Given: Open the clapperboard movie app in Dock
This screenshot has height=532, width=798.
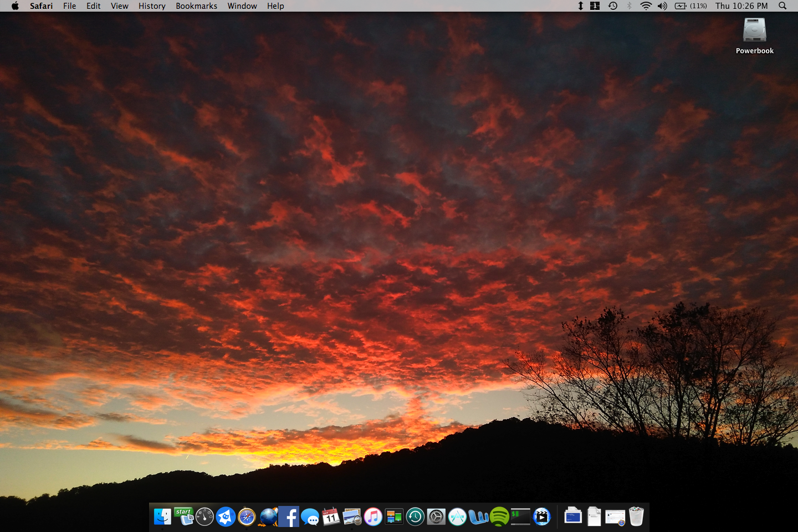Looking at the screenshot, I should tap(541, 516).
